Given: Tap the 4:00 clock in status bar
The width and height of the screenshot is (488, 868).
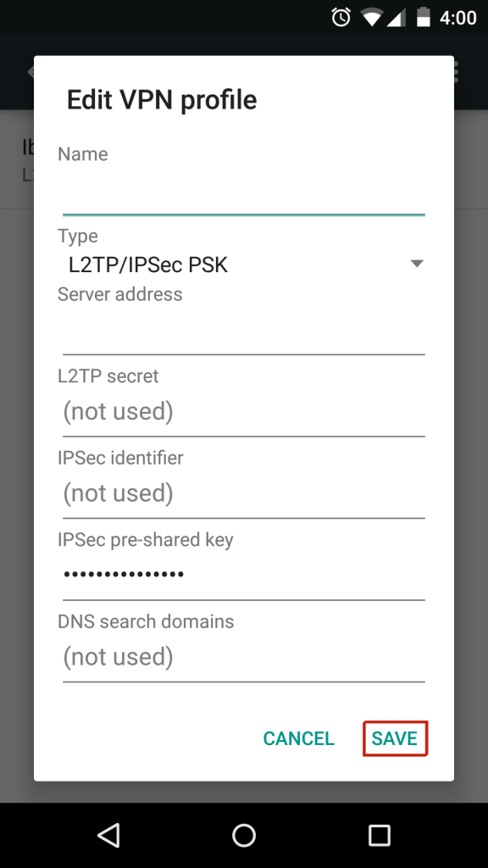Looking at the screenshot, I should 458,19.
